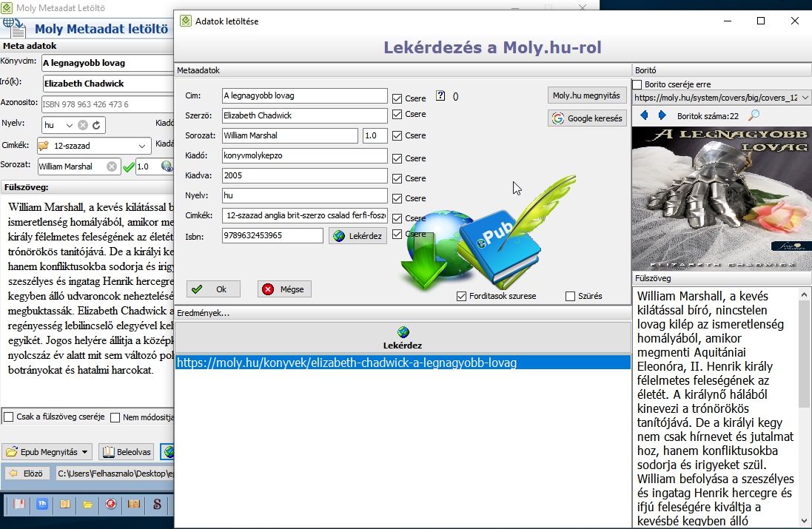Click the Azonosito ISBN field in main window
Viewport: 812px width, 529px height.
(108, 104)
